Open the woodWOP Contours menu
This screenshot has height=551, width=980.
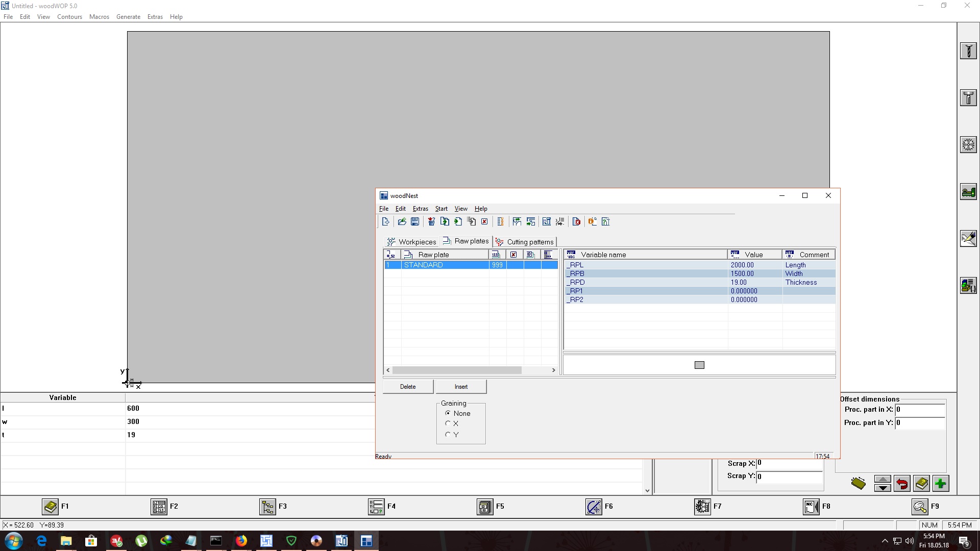[x=69, y=17]
